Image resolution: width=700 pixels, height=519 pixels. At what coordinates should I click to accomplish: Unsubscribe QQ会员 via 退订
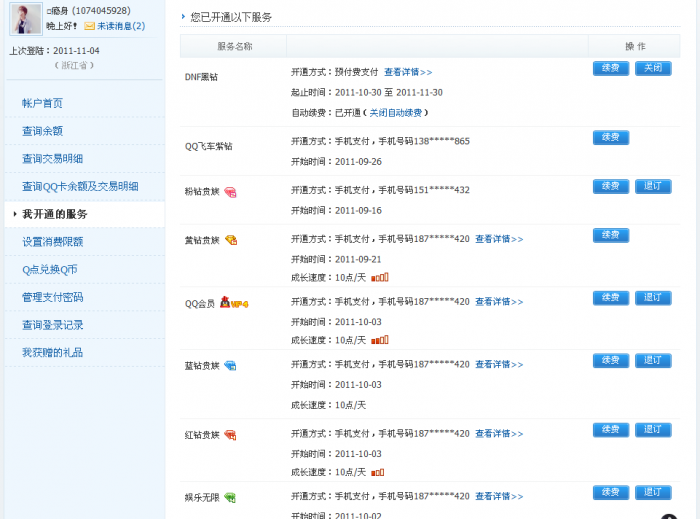[x=653, y=298]
